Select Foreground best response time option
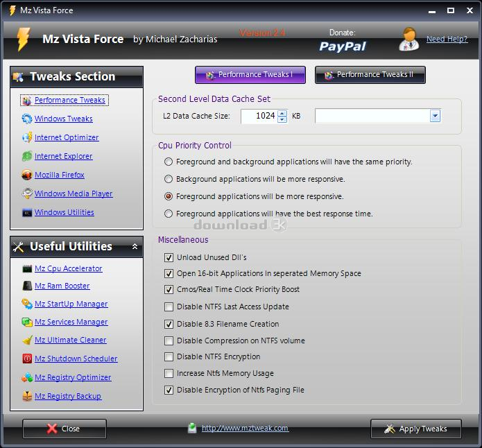This screenshot has width=482, height=448. [169, 214]
